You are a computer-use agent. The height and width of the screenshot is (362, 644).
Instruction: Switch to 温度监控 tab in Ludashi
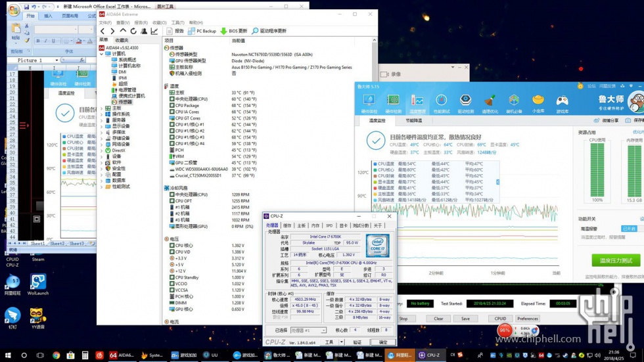377,121
